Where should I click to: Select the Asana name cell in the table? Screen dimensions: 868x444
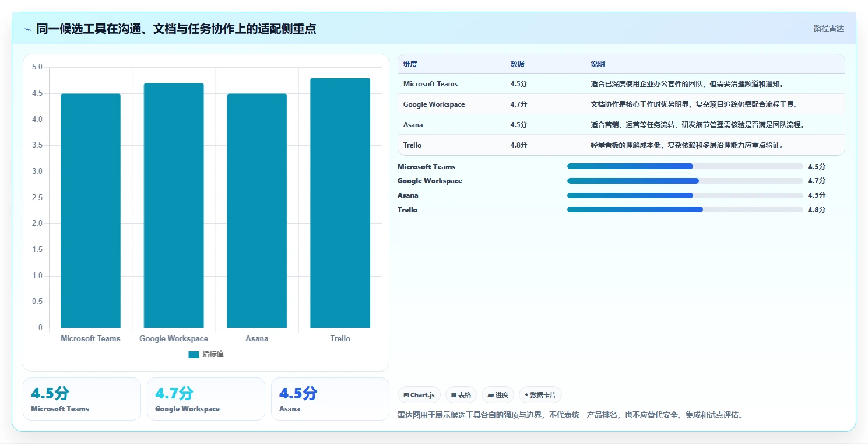click(413, 125)
